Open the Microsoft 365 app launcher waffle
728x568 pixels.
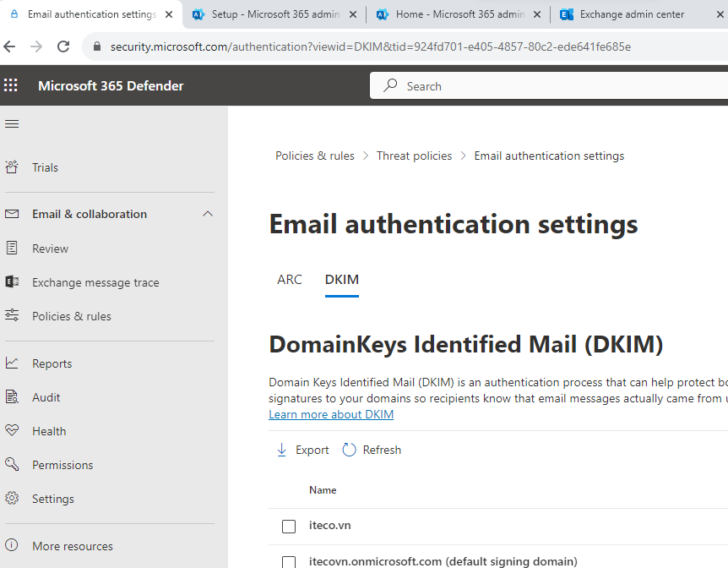coord(11,85)
